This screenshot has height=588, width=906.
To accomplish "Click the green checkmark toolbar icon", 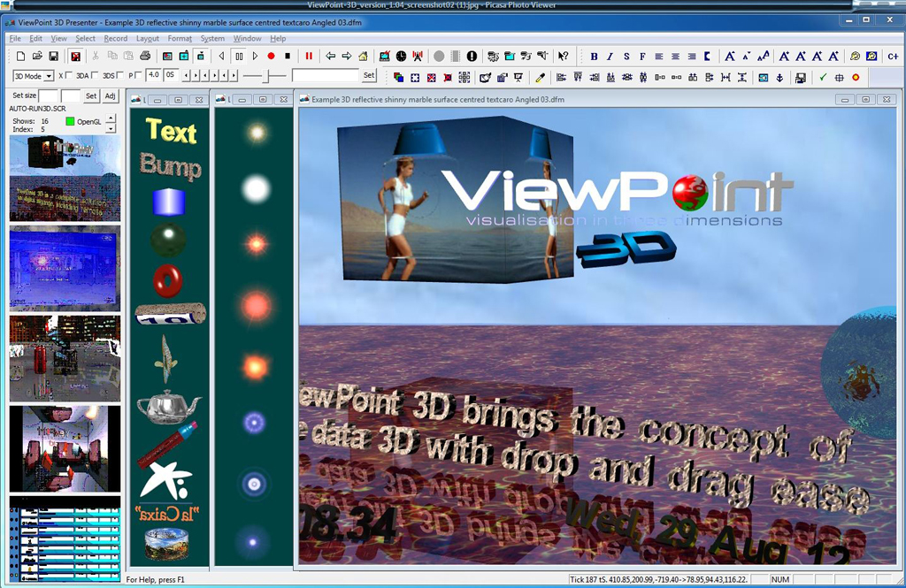I will [x=823, y=77].
